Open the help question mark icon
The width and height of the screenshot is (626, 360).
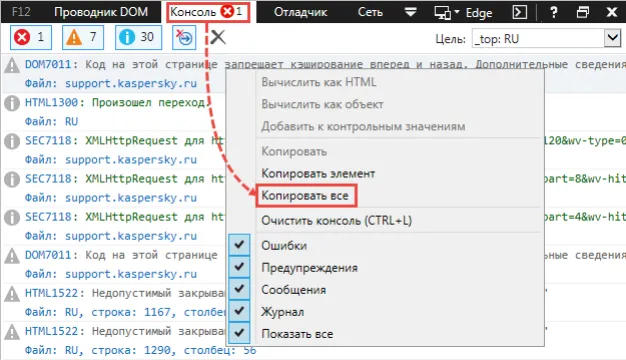pos(553,12)
